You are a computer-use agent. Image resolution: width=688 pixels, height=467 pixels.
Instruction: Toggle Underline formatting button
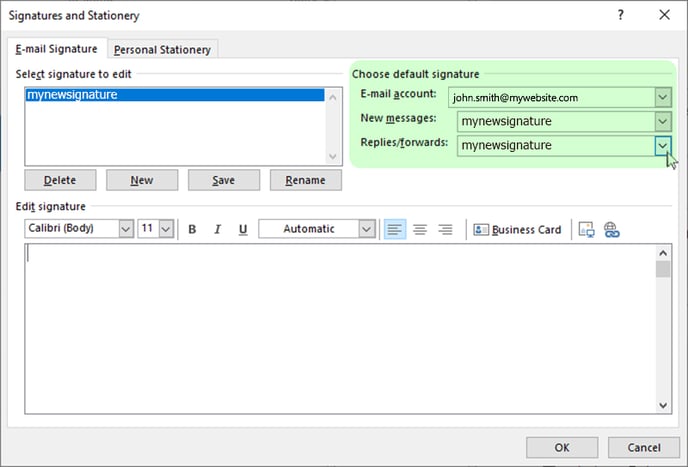(x=243, y=229)
